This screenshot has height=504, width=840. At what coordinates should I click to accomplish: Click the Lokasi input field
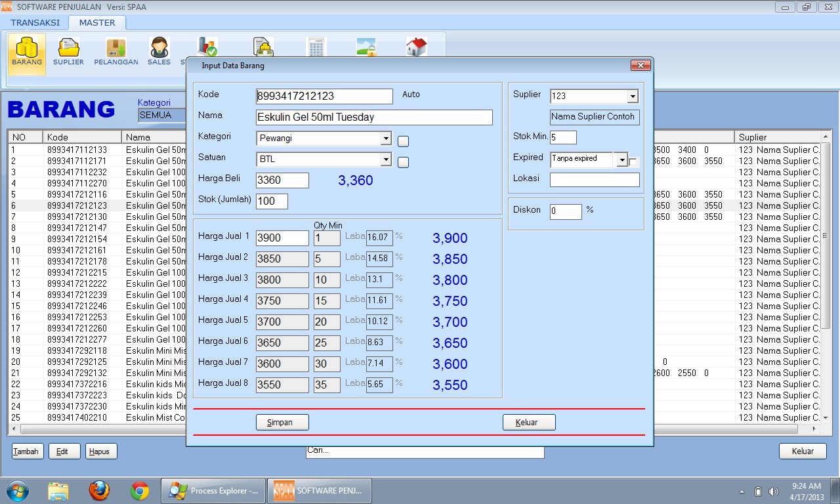pos(595,180)
